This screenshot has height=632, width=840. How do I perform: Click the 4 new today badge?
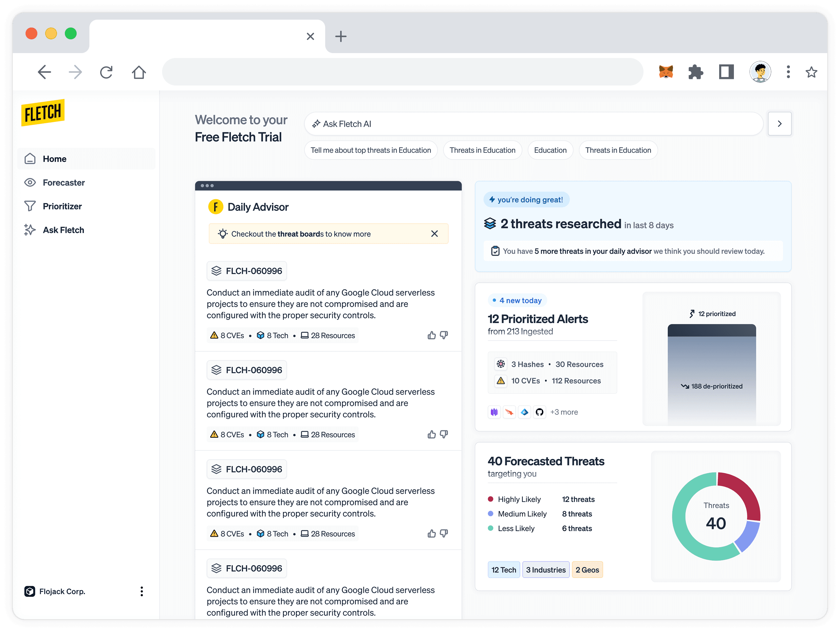(517, 300)
